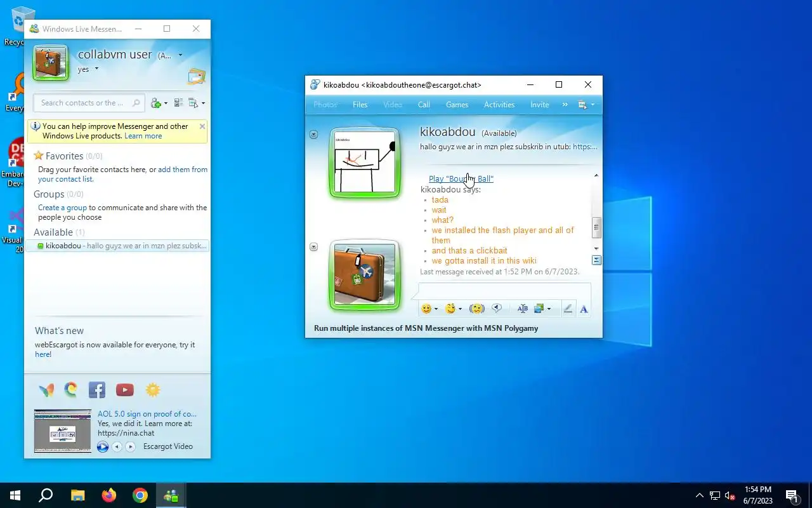Open the Games menu in chat window

[457, 105]
